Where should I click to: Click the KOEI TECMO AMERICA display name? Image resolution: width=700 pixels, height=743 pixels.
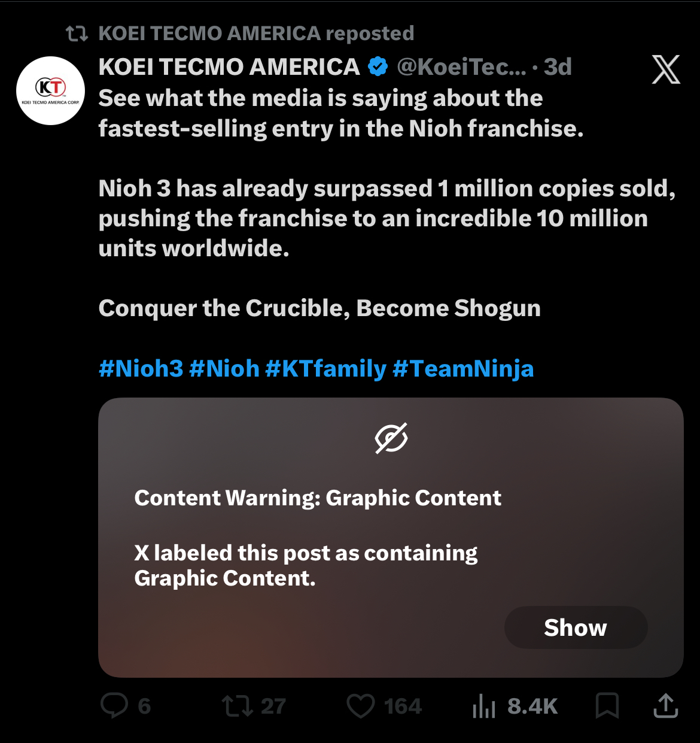click(229, 67)
